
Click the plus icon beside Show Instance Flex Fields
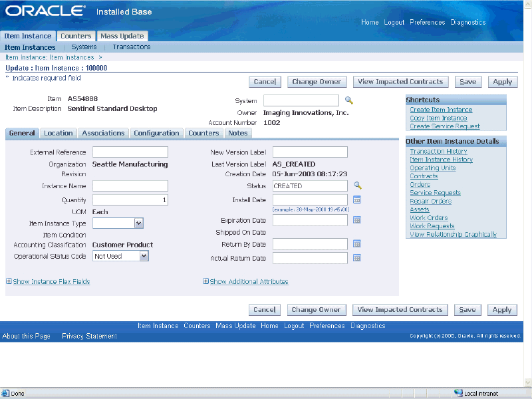pyautogui.click(x=9, y=281)
